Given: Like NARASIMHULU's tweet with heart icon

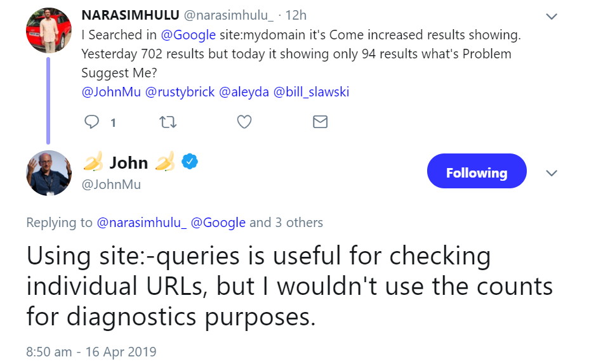Looking at the screenshot, I should 244,122.
